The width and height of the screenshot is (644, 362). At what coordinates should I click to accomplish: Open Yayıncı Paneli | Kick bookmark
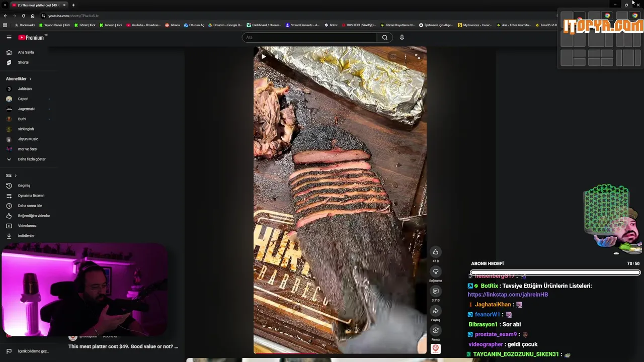pyautogui.click(x=54, y=25)
